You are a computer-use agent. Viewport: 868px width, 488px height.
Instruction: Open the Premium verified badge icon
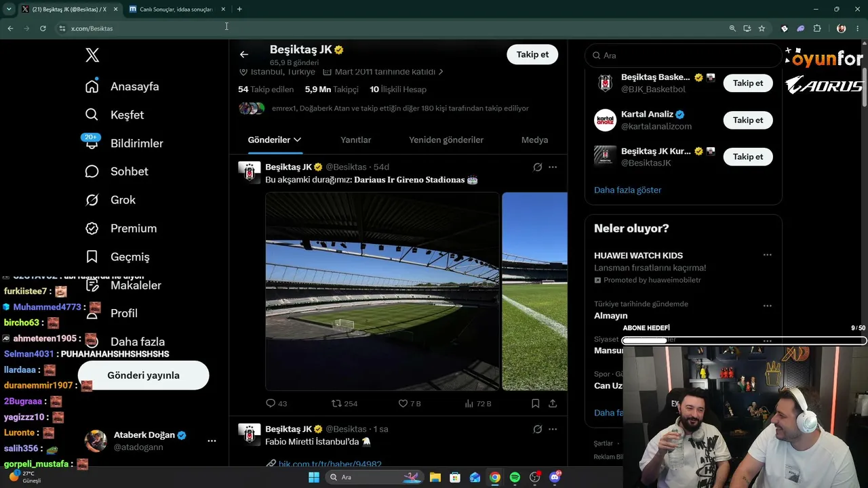[x=92, y=228]
